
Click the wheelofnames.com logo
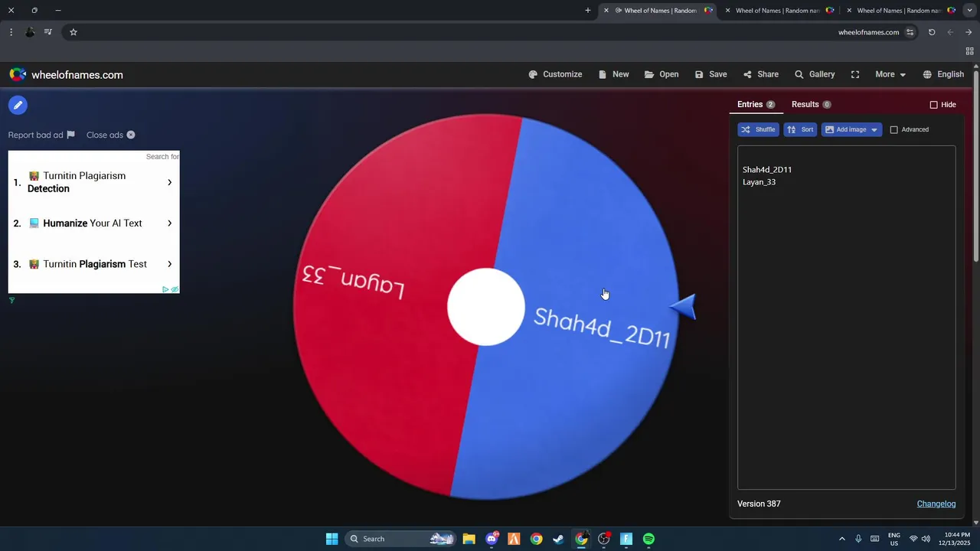pyautogui.click(x=66, y=74)
